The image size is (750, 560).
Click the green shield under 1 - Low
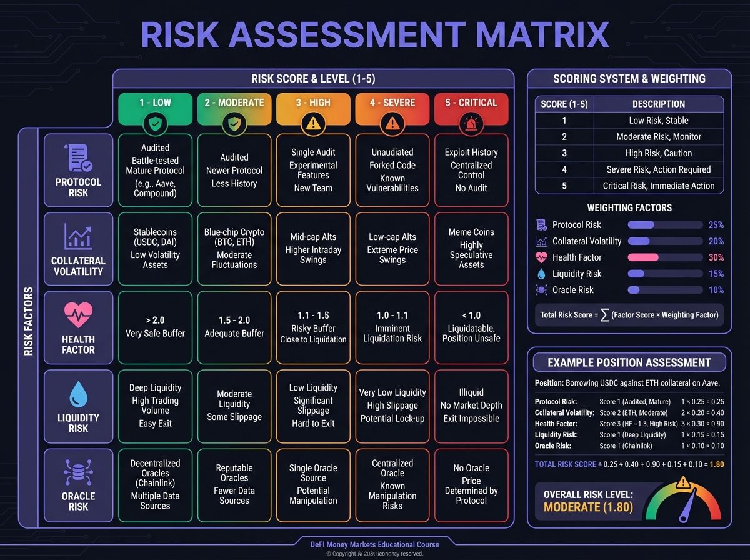(x=154, y=124)
